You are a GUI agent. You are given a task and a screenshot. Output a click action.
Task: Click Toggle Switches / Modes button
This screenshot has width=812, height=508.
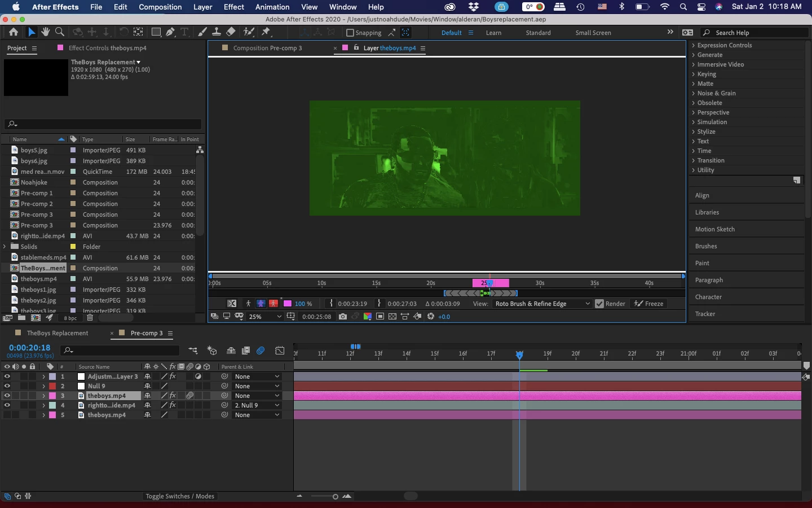pos(180,496)
